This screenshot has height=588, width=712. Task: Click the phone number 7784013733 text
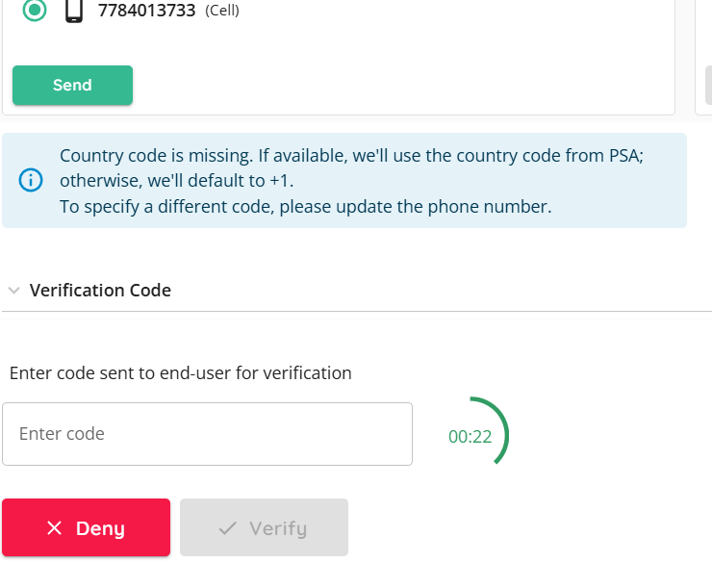(146, 10)
